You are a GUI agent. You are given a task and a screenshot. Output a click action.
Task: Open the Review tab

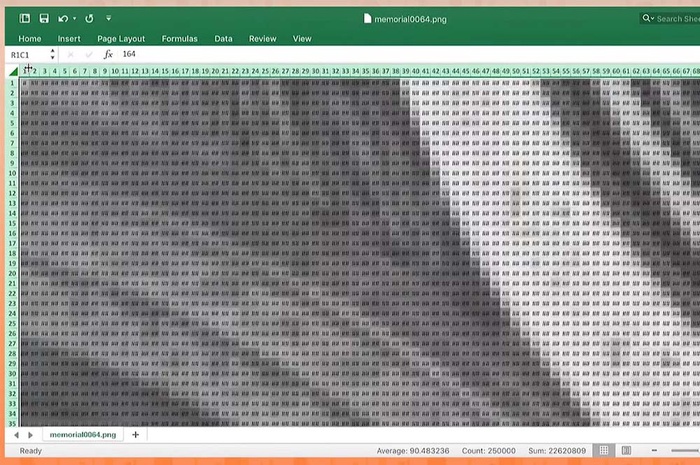point(262,39)
